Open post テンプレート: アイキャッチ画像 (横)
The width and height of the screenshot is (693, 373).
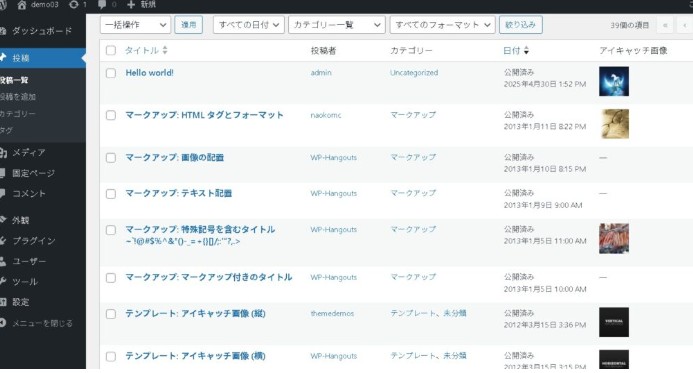tap(195, 356)
